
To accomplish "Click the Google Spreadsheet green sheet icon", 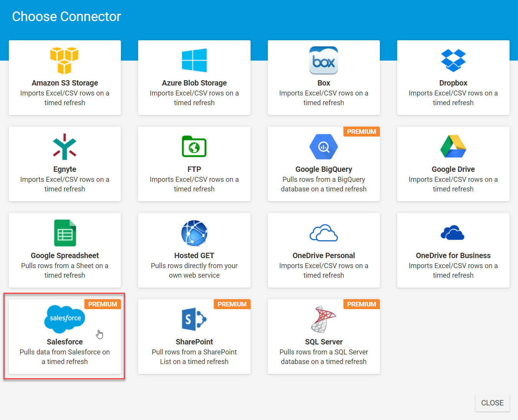I will tap(65, 233).
